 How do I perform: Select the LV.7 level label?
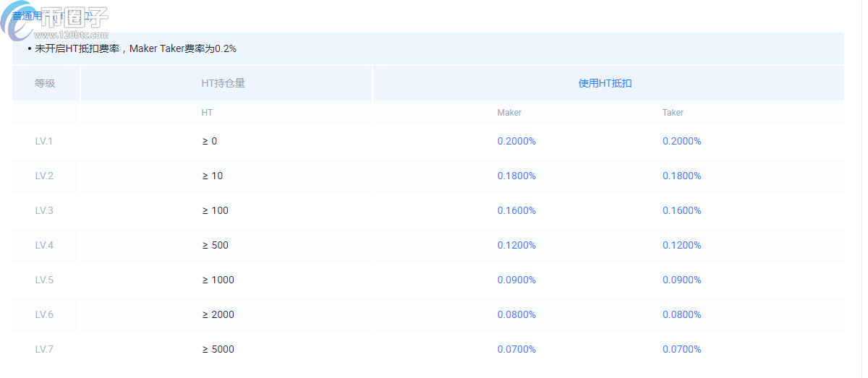44,349
